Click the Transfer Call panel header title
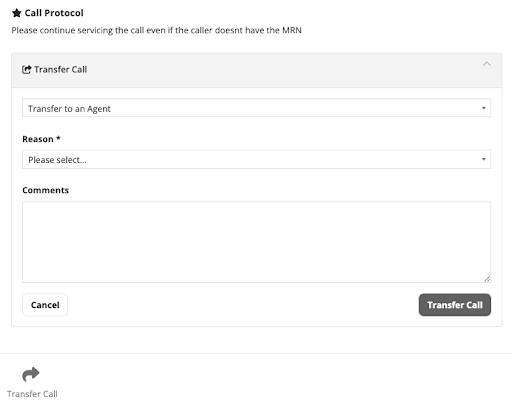512x406 pixels. click(61, 69)
